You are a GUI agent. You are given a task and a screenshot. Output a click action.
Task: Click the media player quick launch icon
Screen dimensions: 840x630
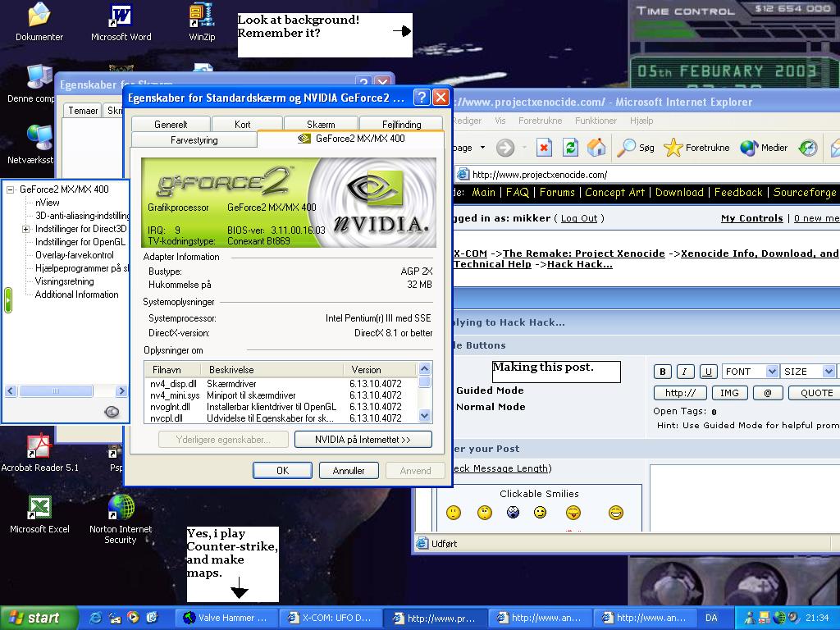[x=133, y=618]
